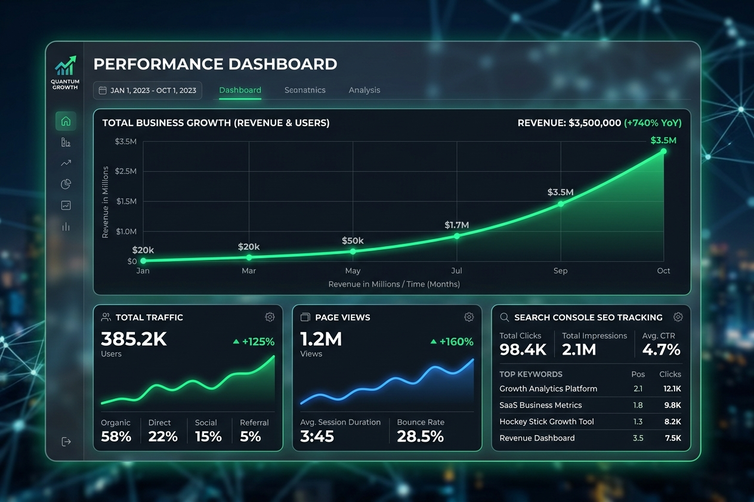Open the pie chart sidebar icon
754x502 pixels.
click(66, 184)
